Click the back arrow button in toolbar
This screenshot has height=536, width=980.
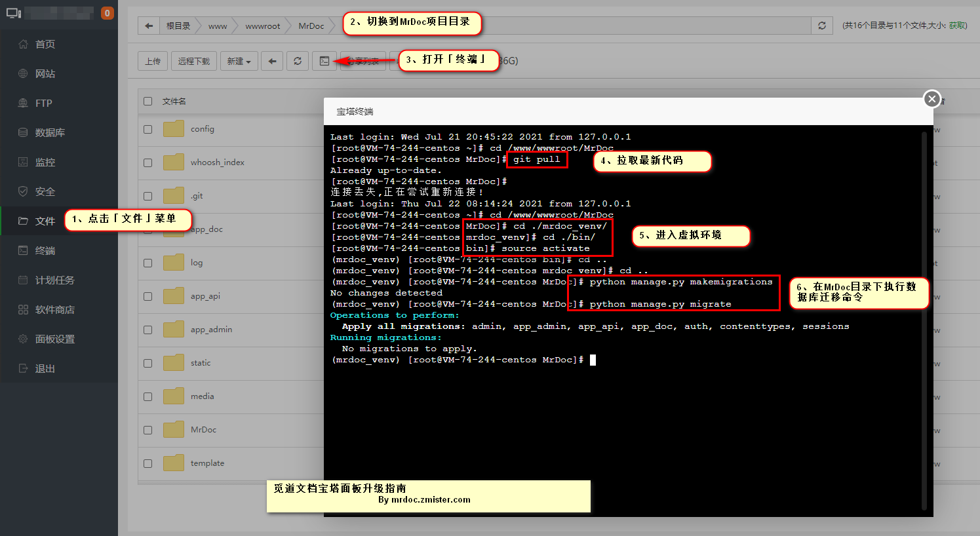click(x=272, y=61)
